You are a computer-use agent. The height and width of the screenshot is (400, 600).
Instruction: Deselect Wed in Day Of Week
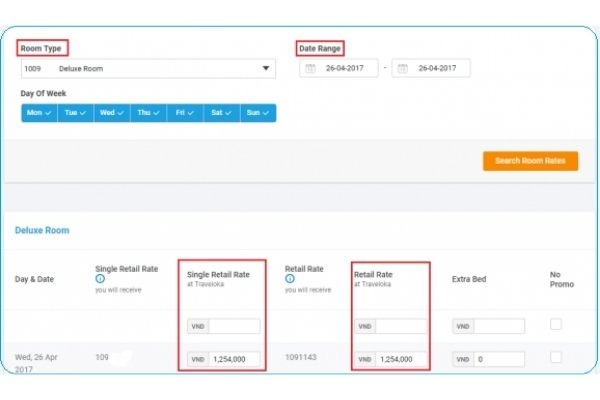pos(110,113)
